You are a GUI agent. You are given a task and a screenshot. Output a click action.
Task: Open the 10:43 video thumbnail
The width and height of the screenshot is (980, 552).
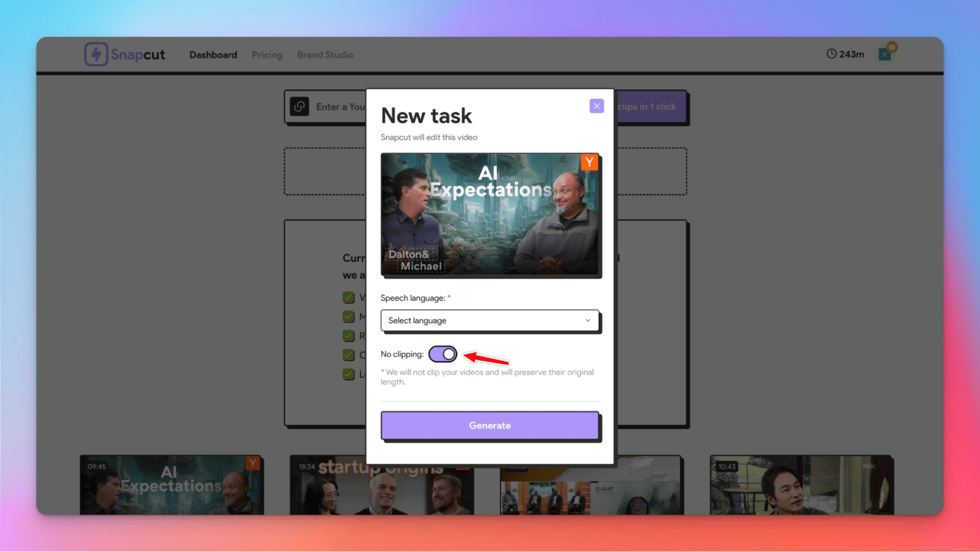800,485
